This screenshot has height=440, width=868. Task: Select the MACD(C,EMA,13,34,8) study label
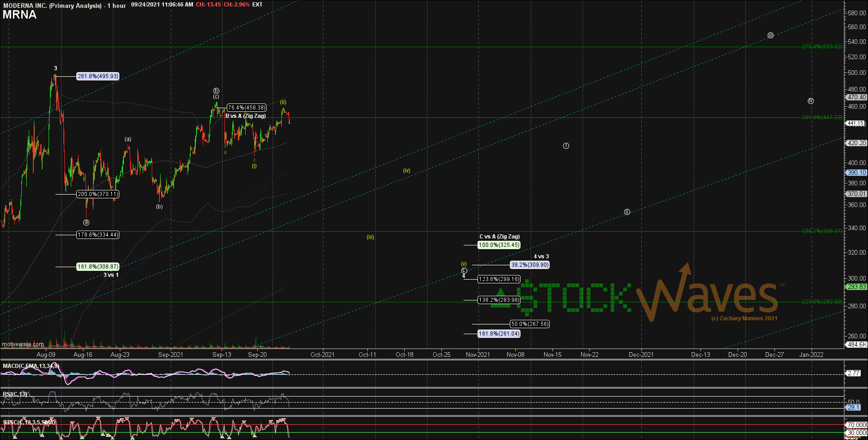click(x=31, y=366)
